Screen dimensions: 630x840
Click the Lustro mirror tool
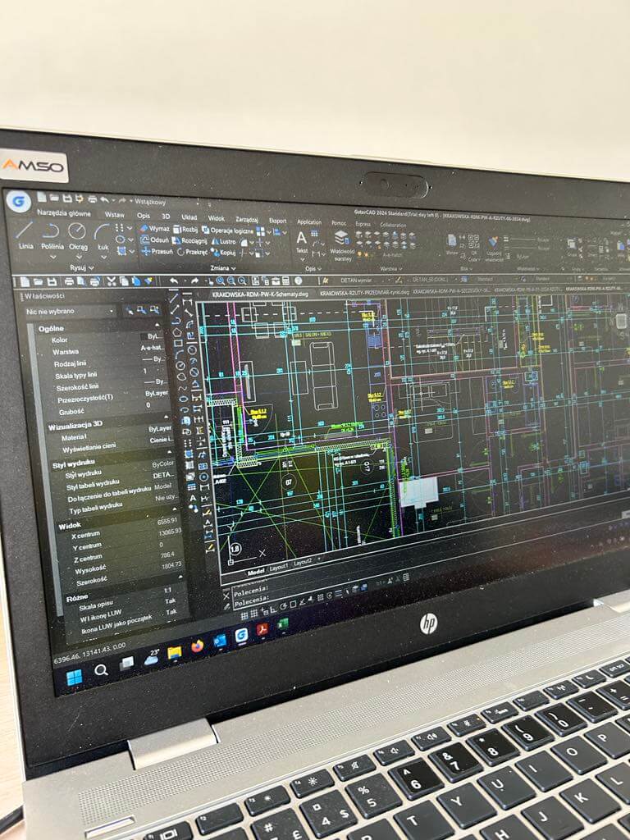224,242
